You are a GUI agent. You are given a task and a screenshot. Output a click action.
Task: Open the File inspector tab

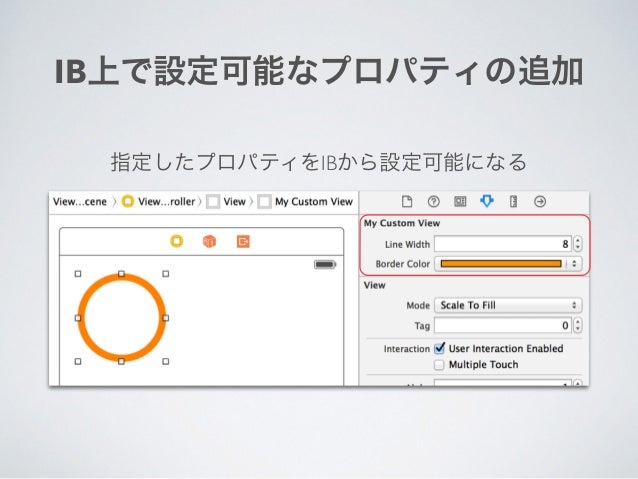(407, 201)
